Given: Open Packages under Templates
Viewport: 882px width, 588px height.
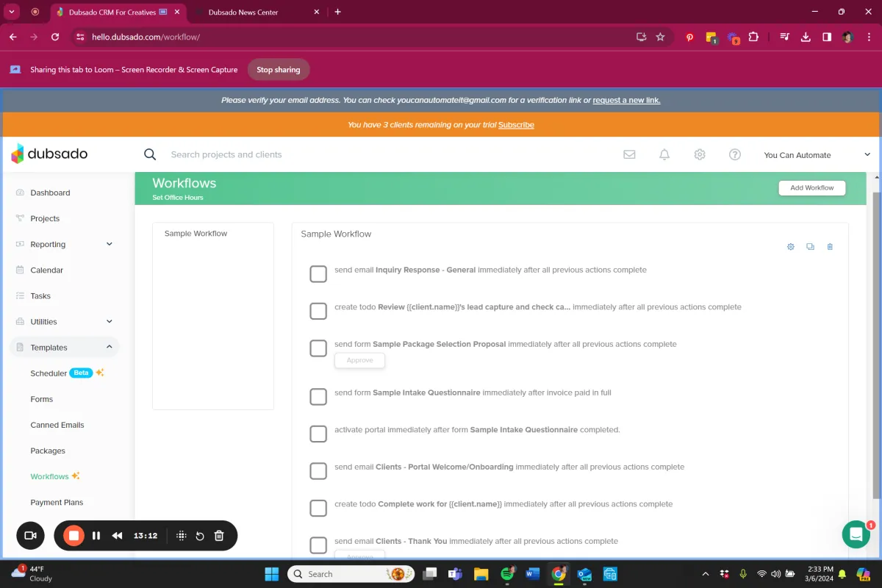Looking at the screenshot, I should [x=48, y=451].
